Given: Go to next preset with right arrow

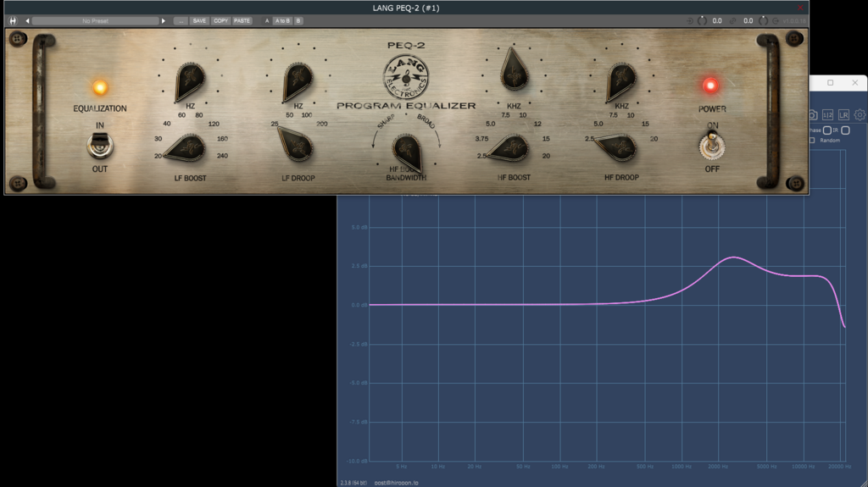Looking at the screenshot, I should (x=164, y=21).
